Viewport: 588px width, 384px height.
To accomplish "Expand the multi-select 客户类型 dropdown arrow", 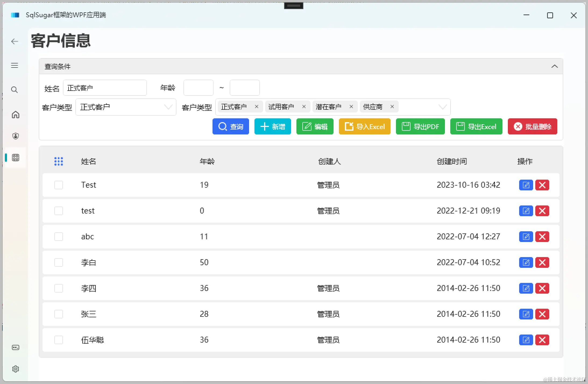I will coord(442,107).
